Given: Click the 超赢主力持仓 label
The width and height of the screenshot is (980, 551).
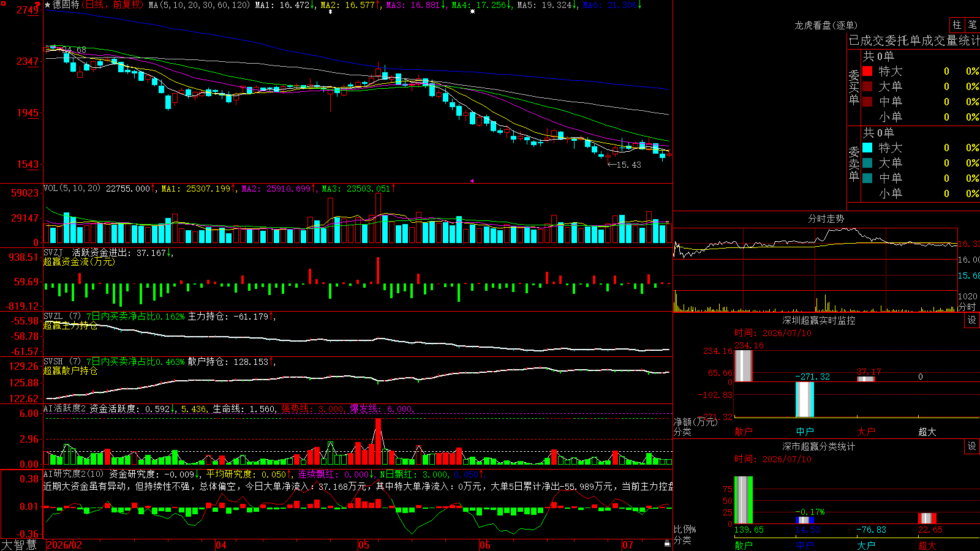Looking at the screenshot, I should [70, 325].
